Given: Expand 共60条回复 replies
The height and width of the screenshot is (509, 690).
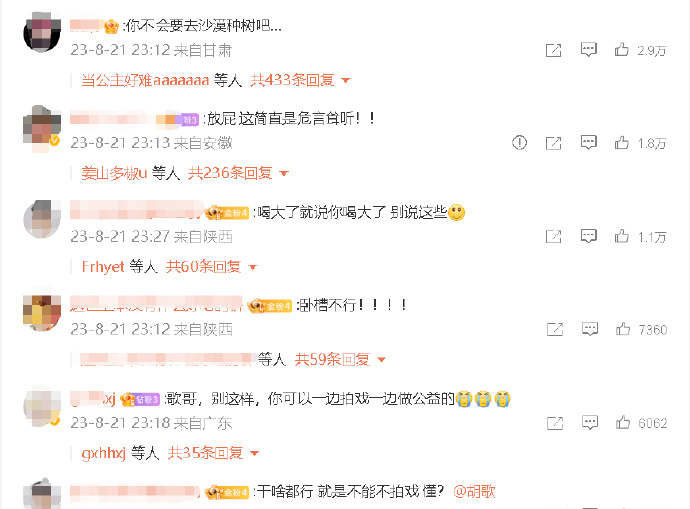Looking at the screenshot, I should click(211, 267).
